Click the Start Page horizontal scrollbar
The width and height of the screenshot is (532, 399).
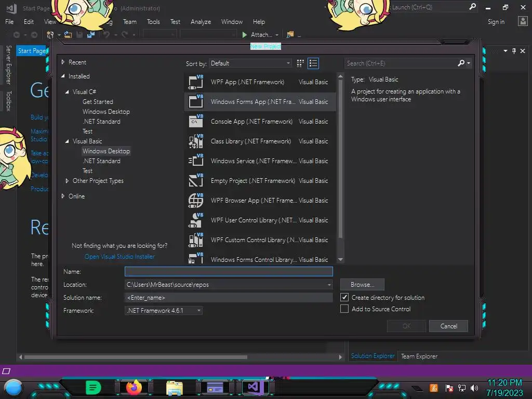136,357
